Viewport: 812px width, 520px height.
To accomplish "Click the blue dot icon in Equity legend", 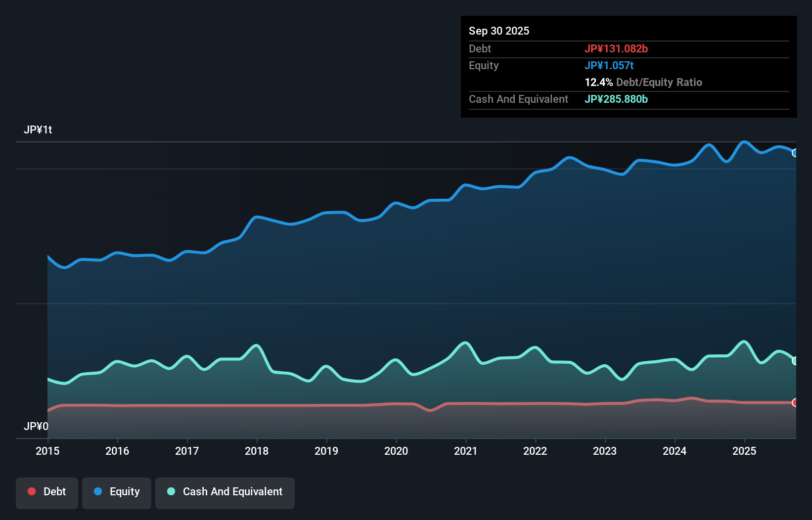I will pos(97,492).
